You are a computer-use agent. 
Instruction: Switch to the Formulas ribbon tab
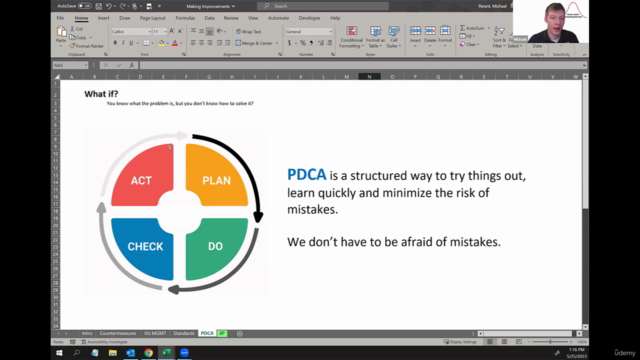(185, 18)
